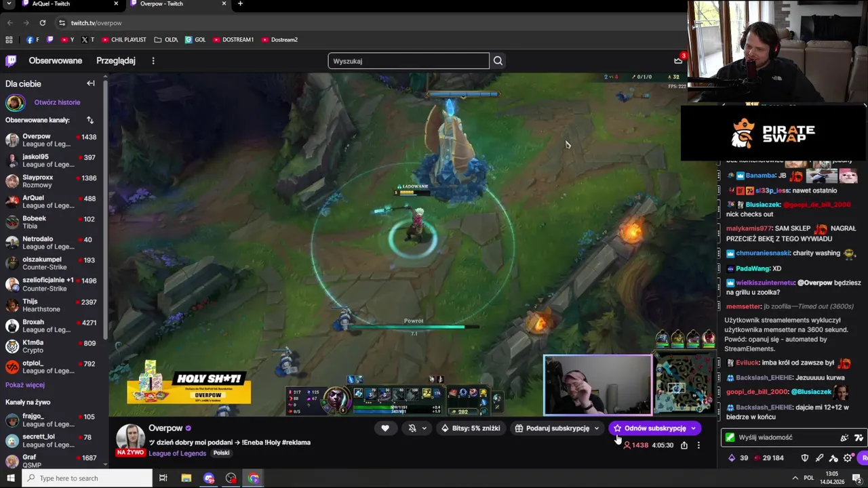Open the K1m6a Crypto channel in the sidebar
Viewport: 868px width, 488px height.
pyautogui.click(x=52, y=346)
